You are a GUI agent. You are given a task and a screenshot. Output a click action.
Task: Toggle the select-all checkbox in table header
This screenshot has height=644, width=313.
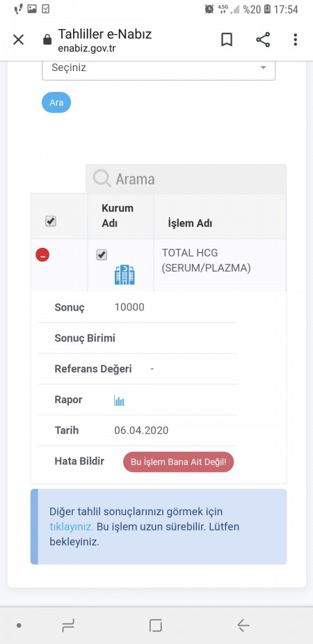[x=51, y=221]
